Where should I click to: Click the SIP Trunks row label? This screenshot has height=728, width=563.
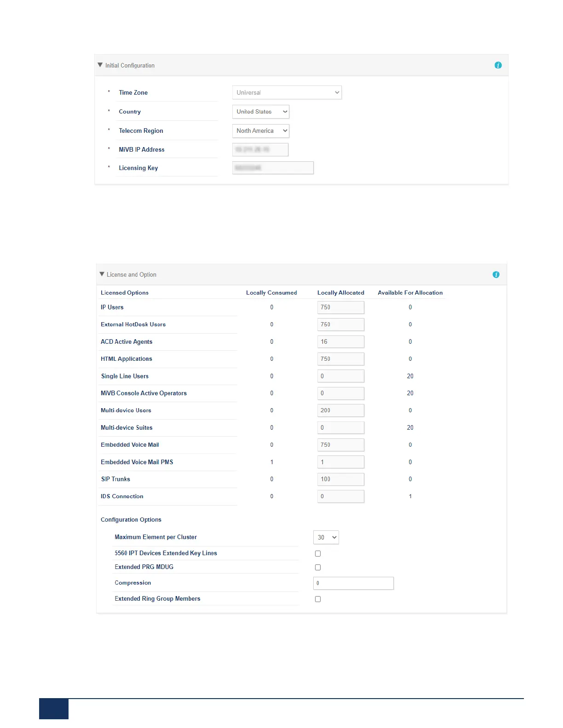(x=115, y=479)
